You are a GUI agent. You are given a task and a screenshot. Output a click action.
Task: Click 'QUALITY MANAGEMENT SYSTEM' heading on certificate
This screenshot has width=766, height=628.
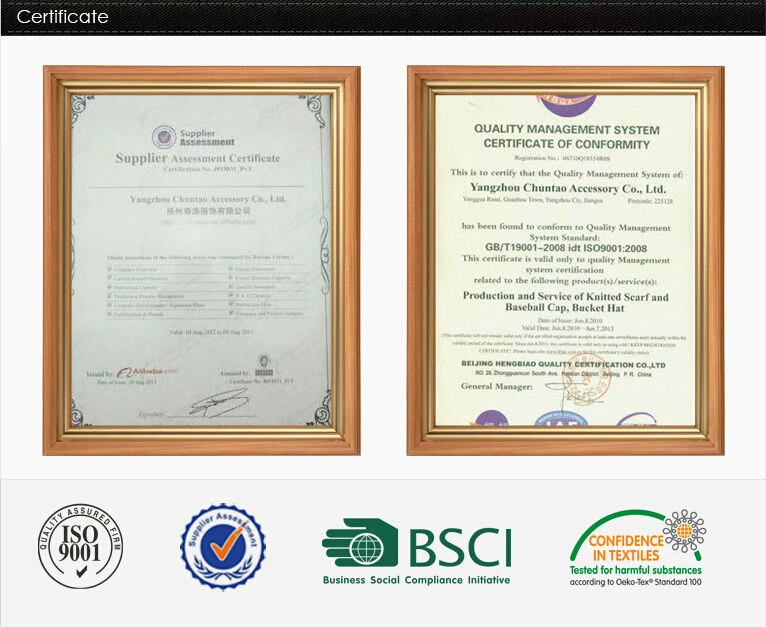567,130
